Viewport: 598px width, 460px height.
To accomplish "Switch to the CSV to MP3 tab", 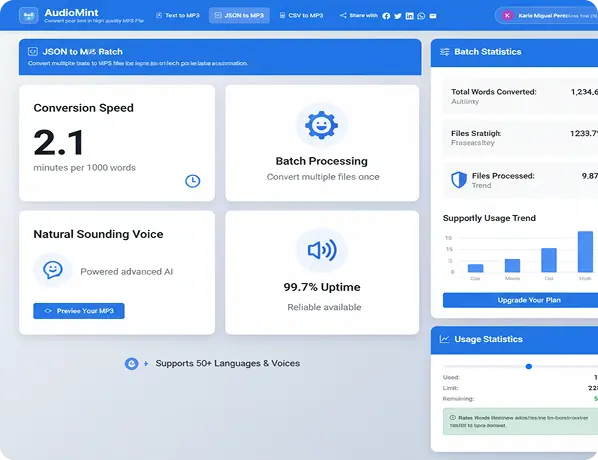I will [301, 16].
